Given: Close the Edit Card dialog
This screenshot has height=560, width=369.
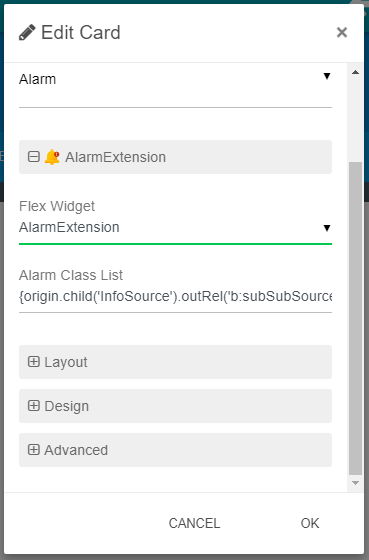Looking at the screenshot, I should [x=341, y=32].
